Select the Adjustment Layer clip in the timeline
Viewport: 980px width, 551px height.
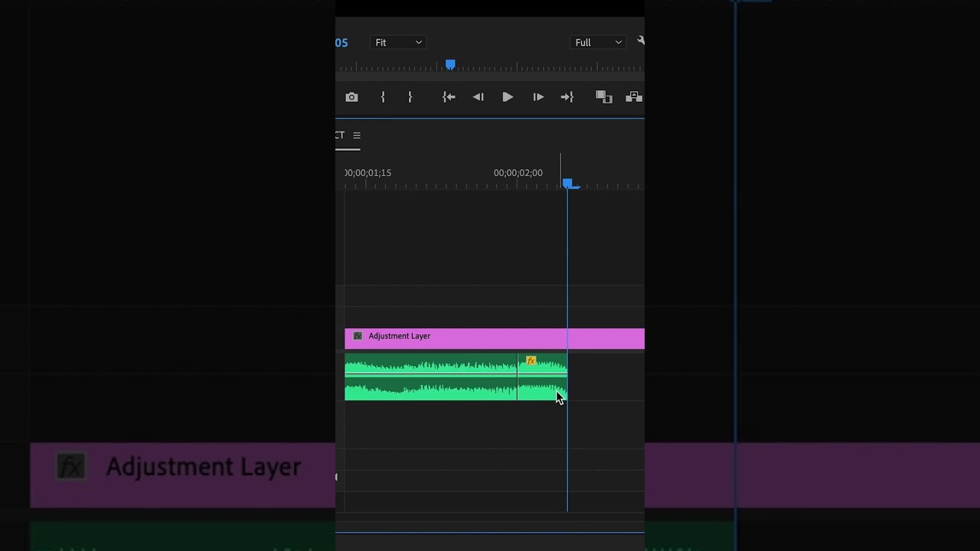(x=495, y=339)
